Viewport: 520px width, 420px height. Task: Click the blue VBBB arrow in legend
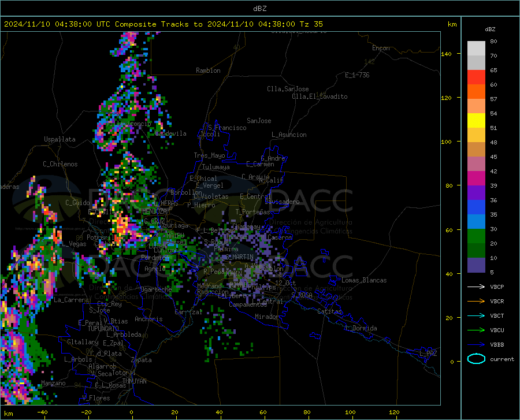pyautogui.click(x=476, y=344)
